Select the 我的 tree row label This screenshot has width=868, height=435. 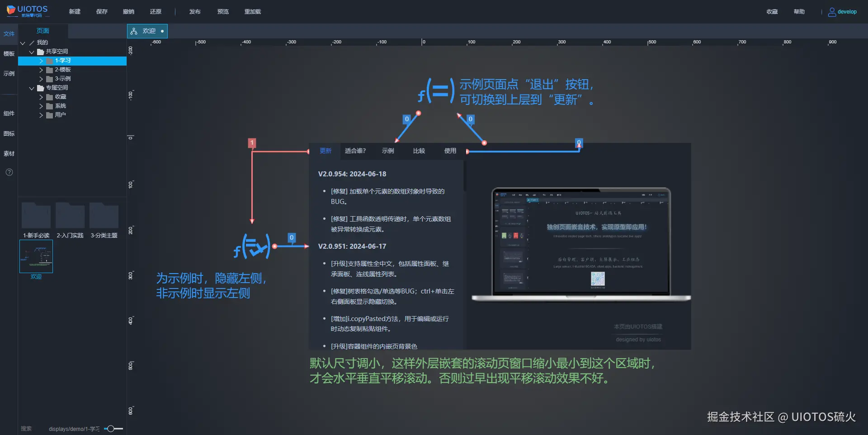(x=42, y=43)
